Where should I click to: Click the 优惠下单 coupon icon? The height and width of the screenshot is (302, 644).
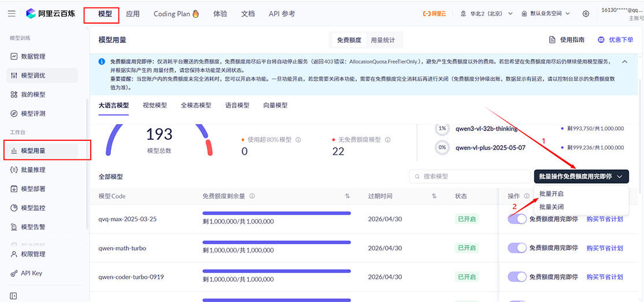coord(601,40)
